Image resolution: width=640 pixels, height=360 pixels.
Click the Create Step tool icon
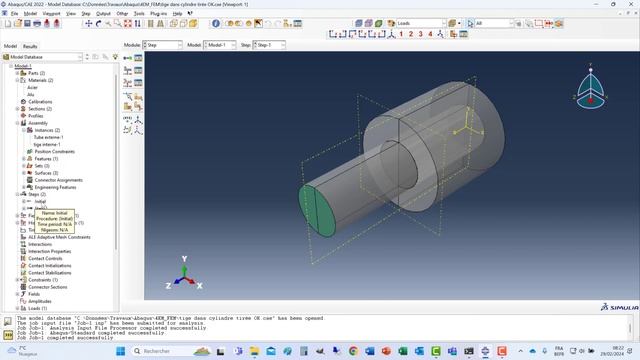pos(128,58)
